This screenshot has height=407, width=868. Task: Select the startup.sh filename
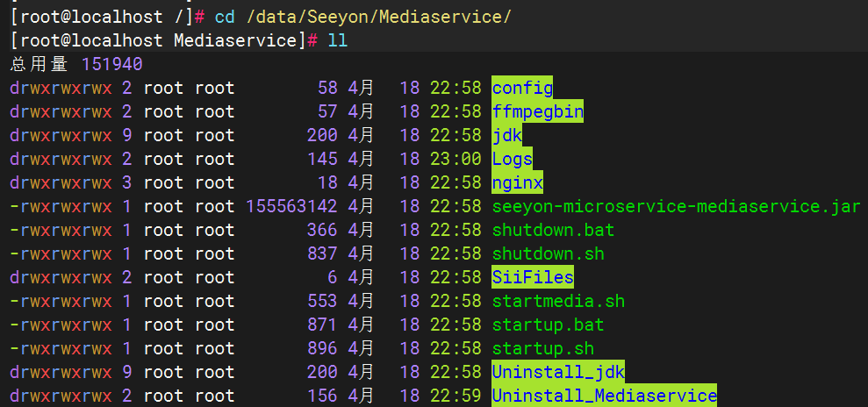point(542,348)
